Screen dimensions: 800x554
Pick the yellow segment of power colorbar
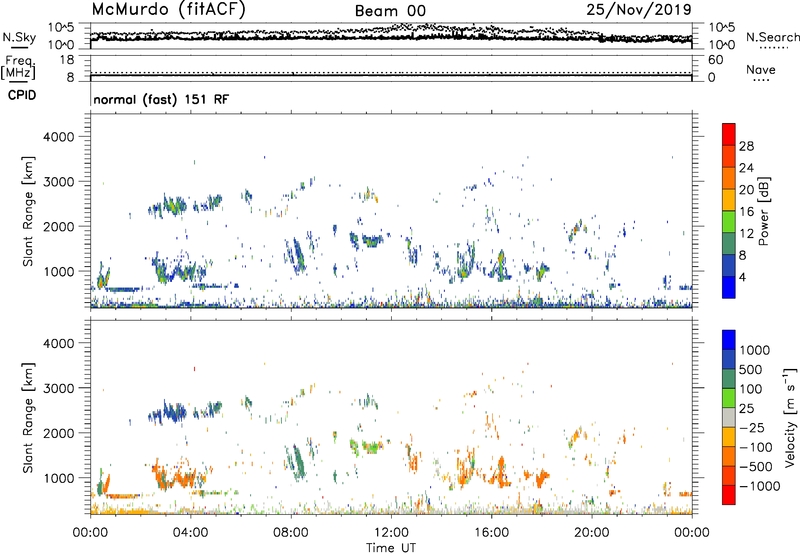pos(729,199)
